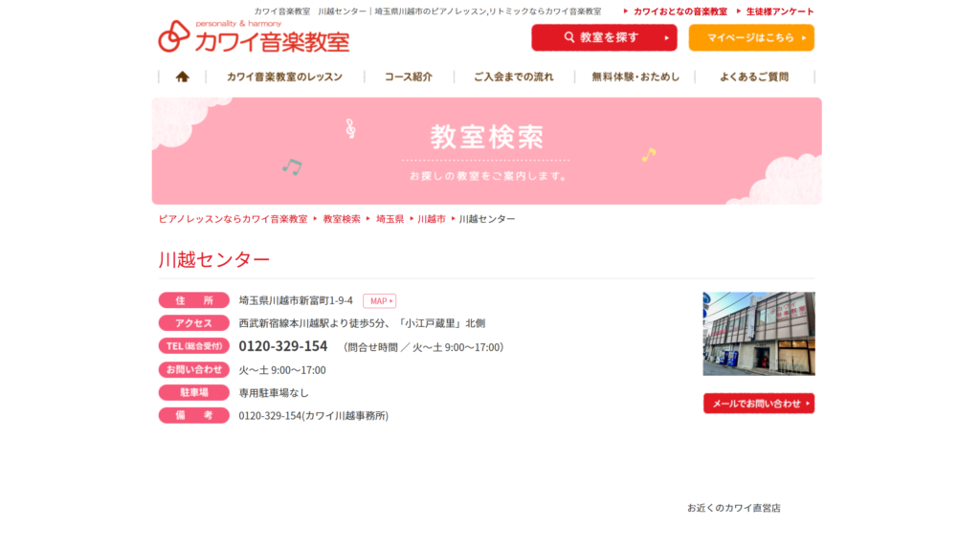Select よくあるご質問 menu item

pyautogui.click(x=754, y=77)
